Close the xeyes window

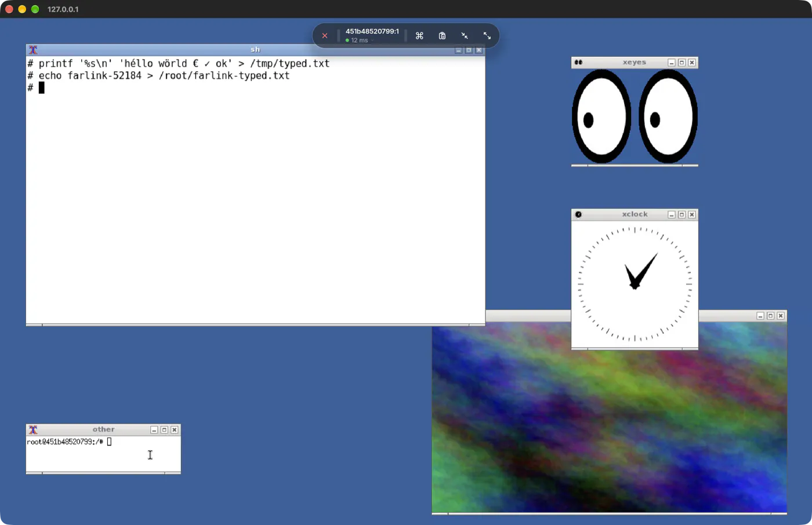point(692,63)
